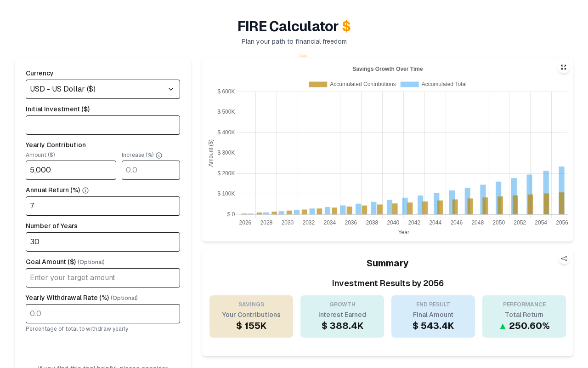Click the Yearly Withdrawal Rate field
Viewport: 588px width, 368px height.
[103, 314]
